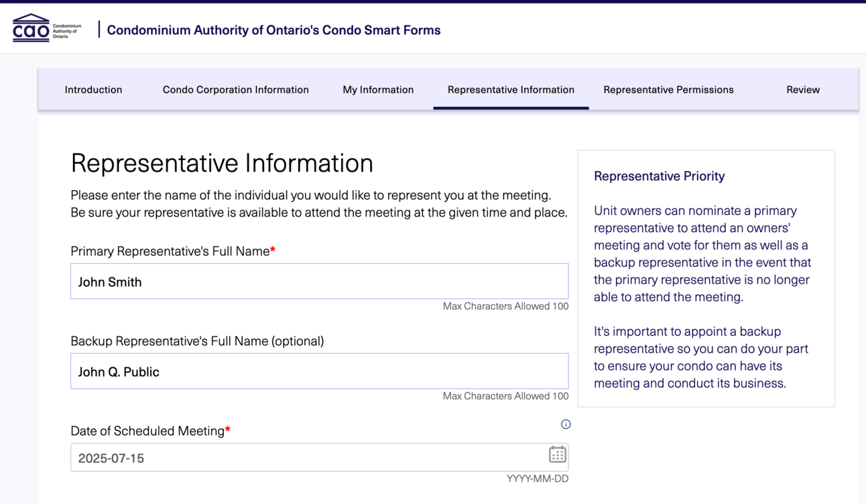Click the Date of Scheduled Meeting field
Screen dimensions: 866x504
(319, 458)
